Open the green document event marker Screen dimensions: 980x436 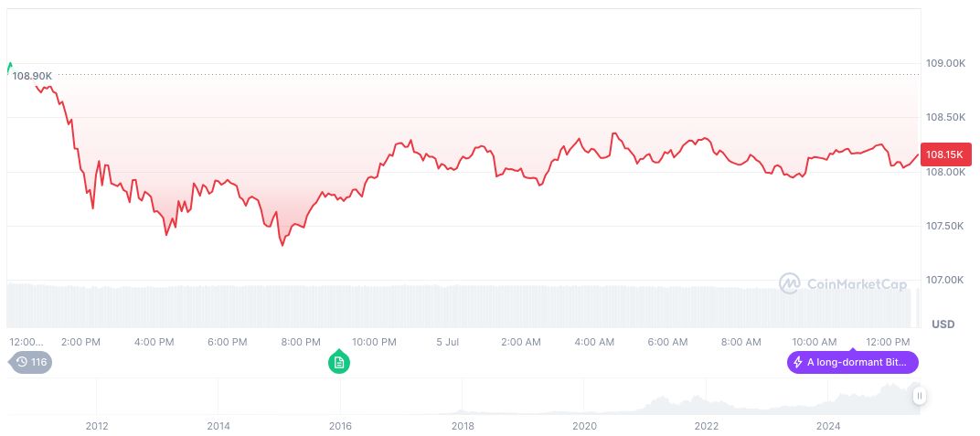tap(339, 363)
